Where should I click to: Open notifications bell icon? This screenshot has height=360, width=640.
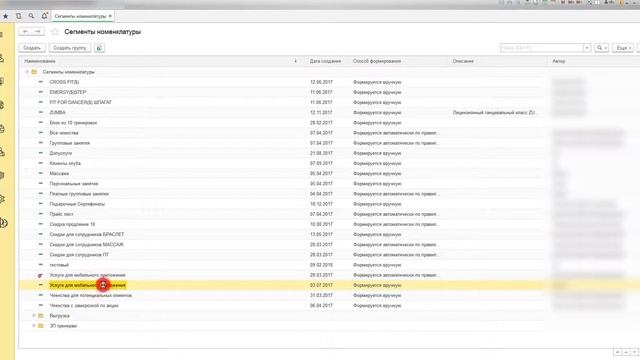(x=44, y=16)
